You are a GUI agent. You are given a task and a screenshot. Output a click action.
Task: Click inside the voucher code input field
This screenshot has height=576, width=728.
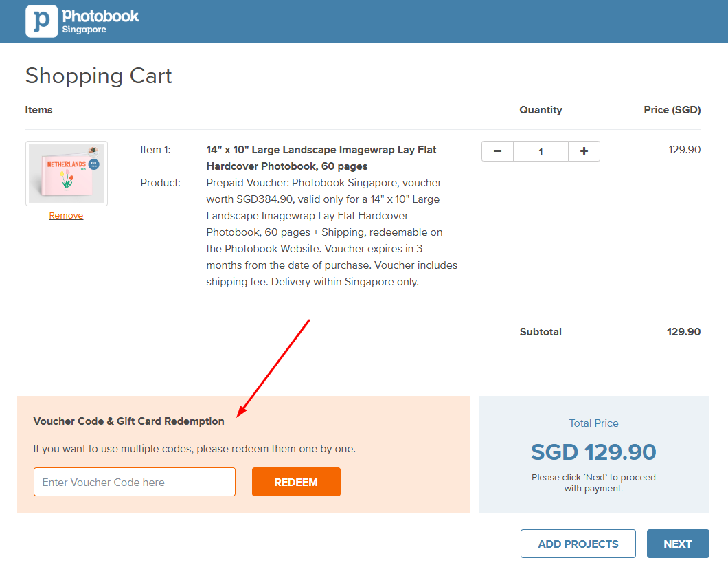[134, 482]
